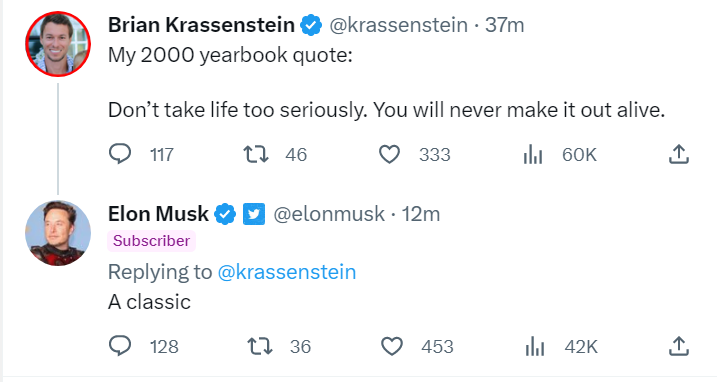Click the Brian Krassenstein display name

tap(201, 25)
